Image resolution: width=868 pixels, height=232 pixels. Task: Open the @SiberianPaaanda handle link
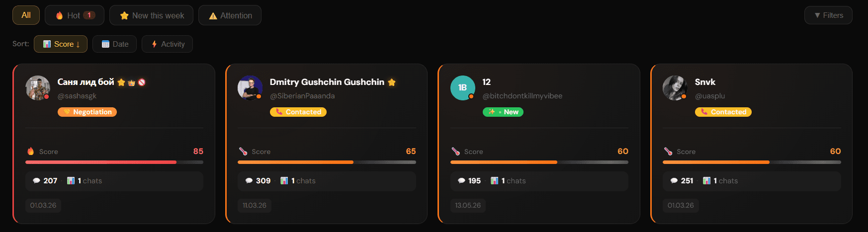click(x=302, y=96)
